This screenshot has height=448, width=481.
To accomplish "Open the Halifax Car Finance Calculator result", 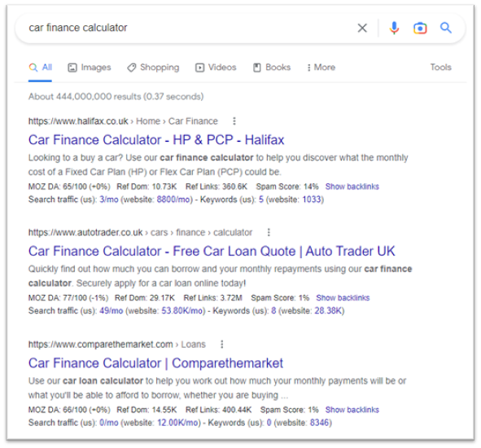I will 156,140.
